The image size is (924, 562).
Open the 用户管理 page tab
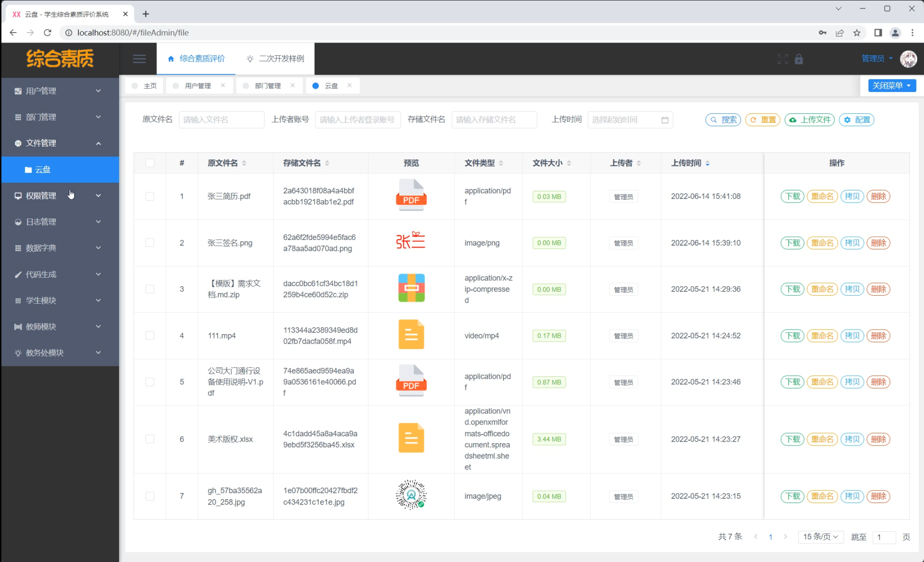click(197, 85)
